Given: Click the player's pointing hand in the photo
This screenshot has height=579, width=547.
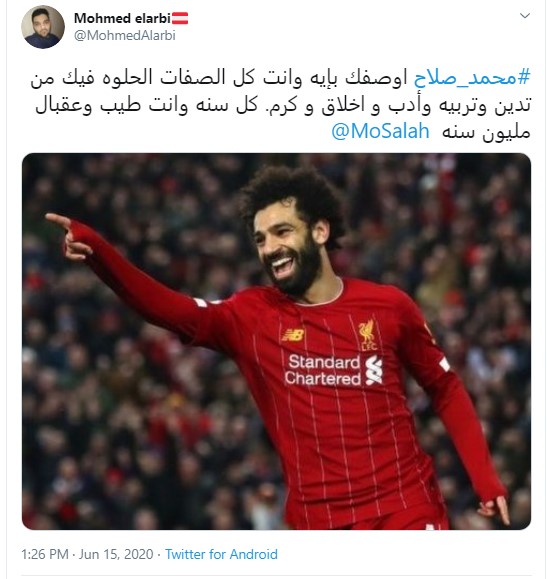Looking at the screenshot, I should 69,237.
